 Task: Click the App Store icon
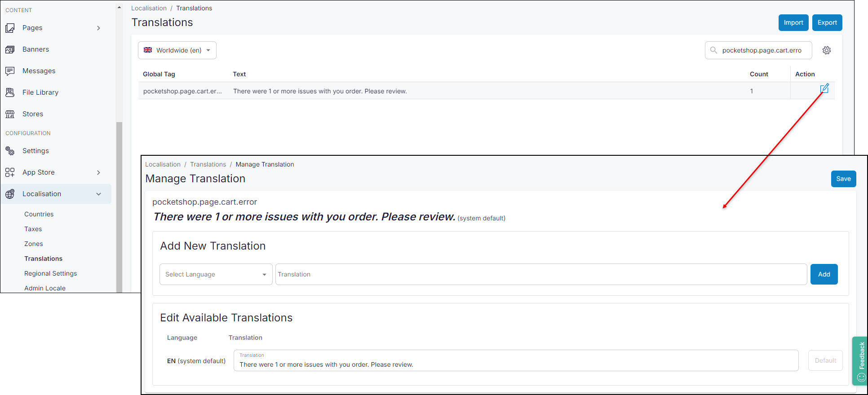tap(10, 172)
